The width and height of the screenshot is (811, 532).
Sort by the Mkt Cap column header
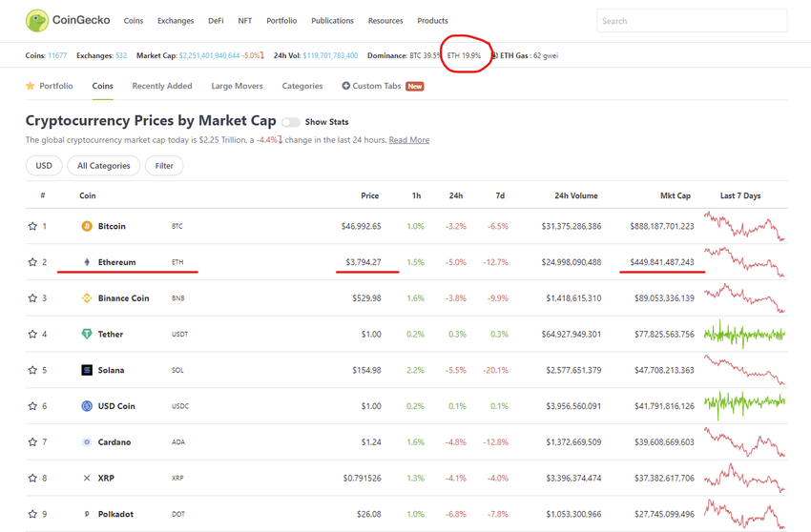(x=675, y=195)
